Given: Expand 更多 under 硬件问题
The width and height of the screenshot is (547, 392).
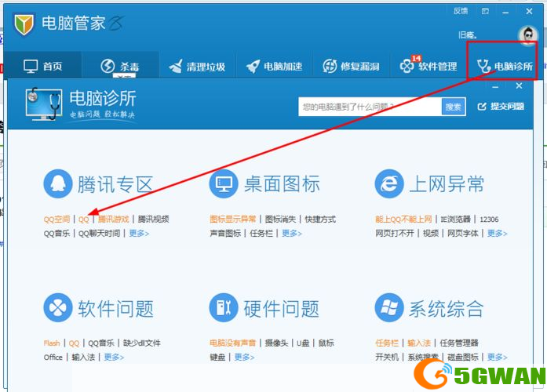Looking at the screenshot, I should [244, 358].
